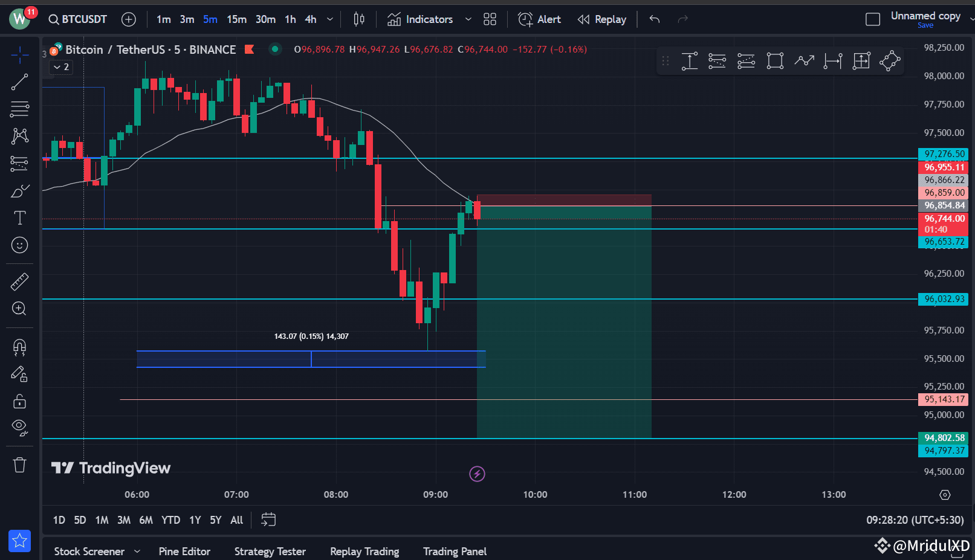Open the chart layout grid selector
Screen dimensions: 975x560
click(x=490, y=19)
